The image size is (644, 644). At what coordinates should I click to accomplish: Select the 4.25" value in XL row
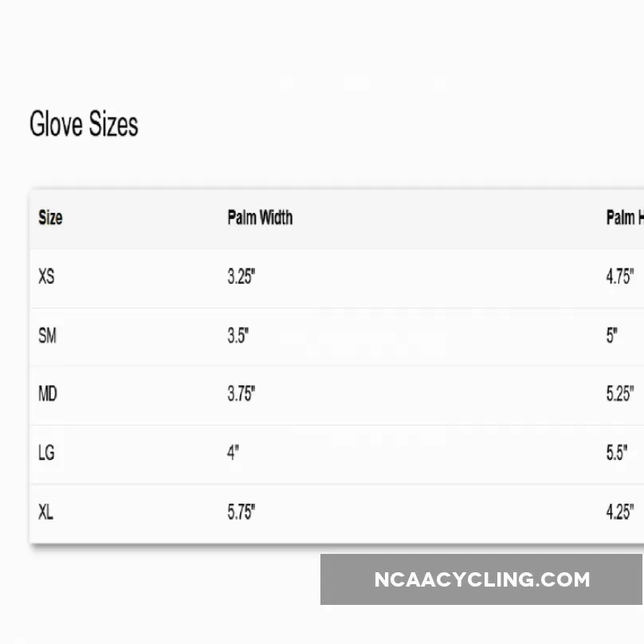(x=619, y=512)
